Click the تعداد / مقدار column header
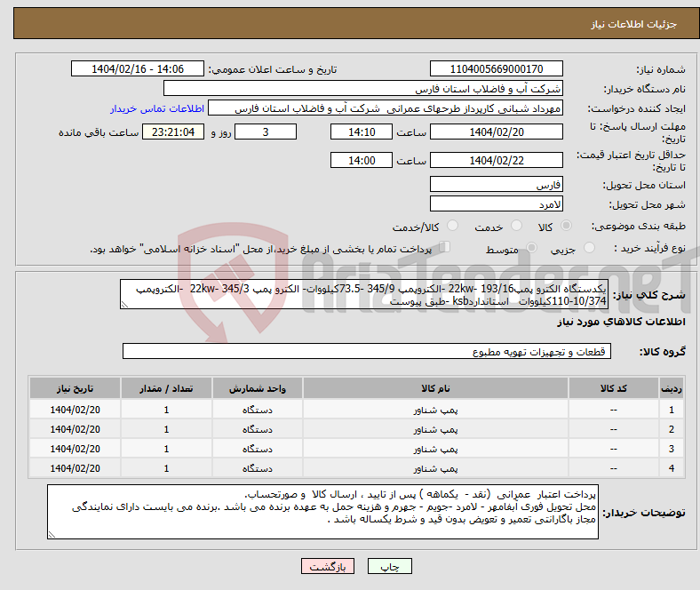The height and width of the screenshot is (590, 700). point(166,388)
